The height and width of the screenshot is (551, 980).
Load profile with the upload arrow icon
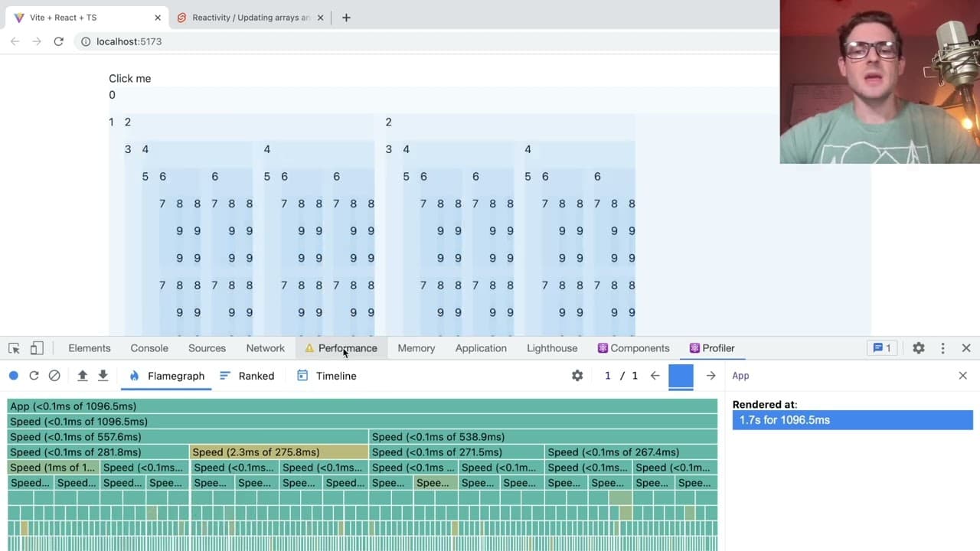(83, 376)
